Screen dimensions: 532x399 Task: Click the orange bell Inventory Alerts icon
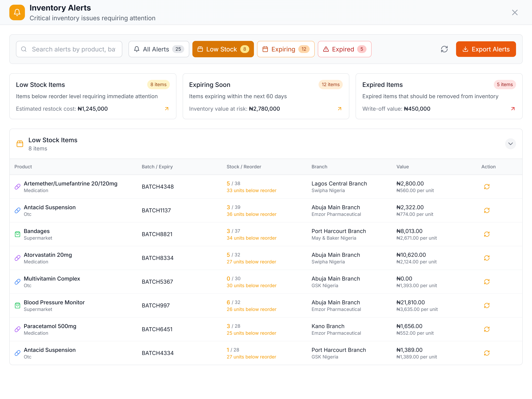tap(17, 12)
